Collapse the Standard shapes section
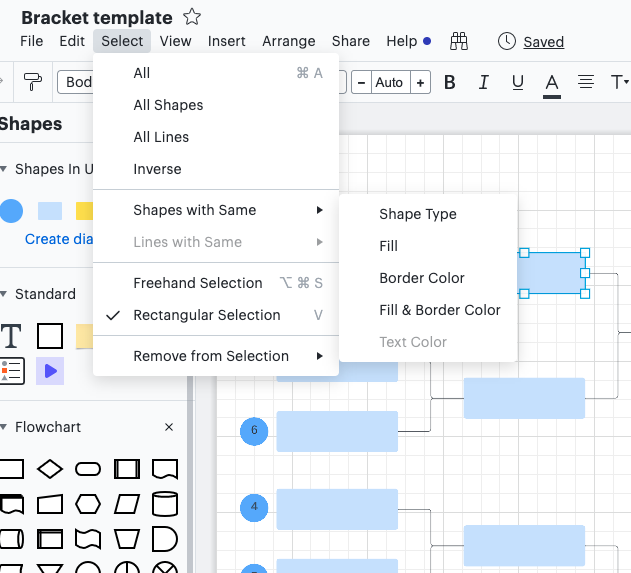Image resolution: width=631 pixels, height=573 pixels. [x=3, y=294]
